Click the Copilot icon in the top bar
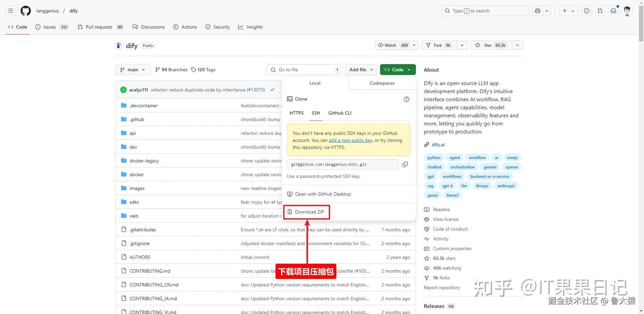 tap(538, 10)
